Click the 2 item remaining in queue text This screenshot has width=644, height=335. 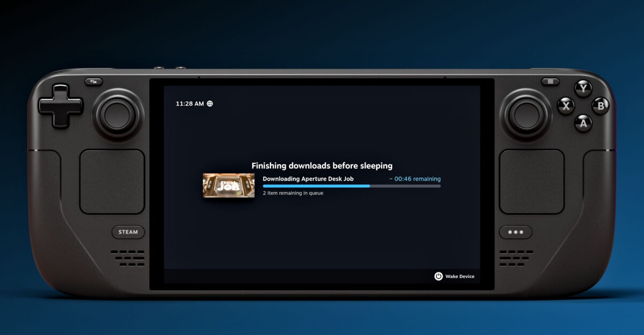(x=293, y=193)
